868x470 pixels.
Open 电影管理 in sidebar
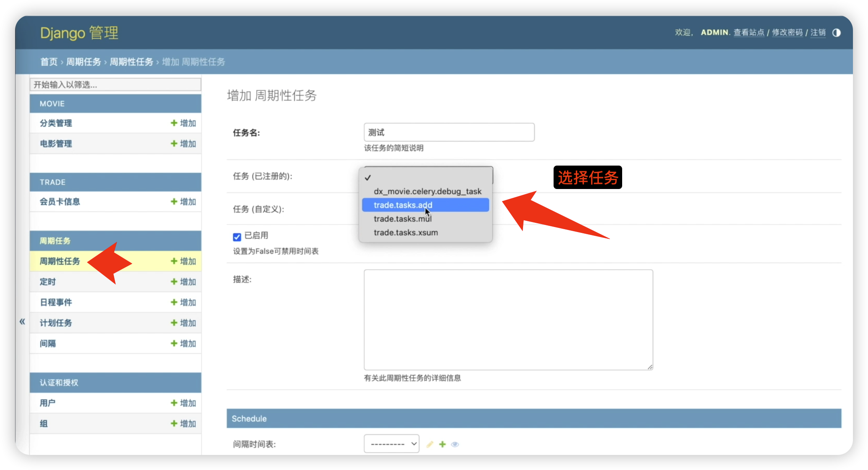56,143
